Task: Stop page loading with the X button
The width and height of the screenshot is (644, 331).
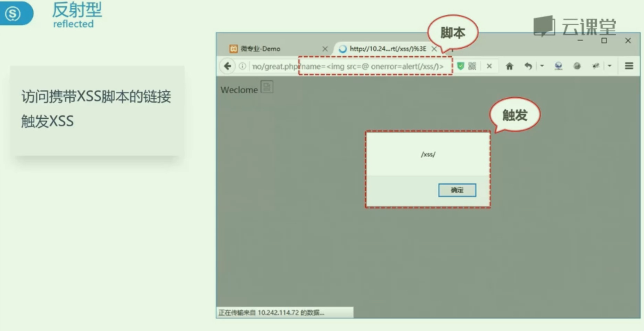Action: click(489, 66)
